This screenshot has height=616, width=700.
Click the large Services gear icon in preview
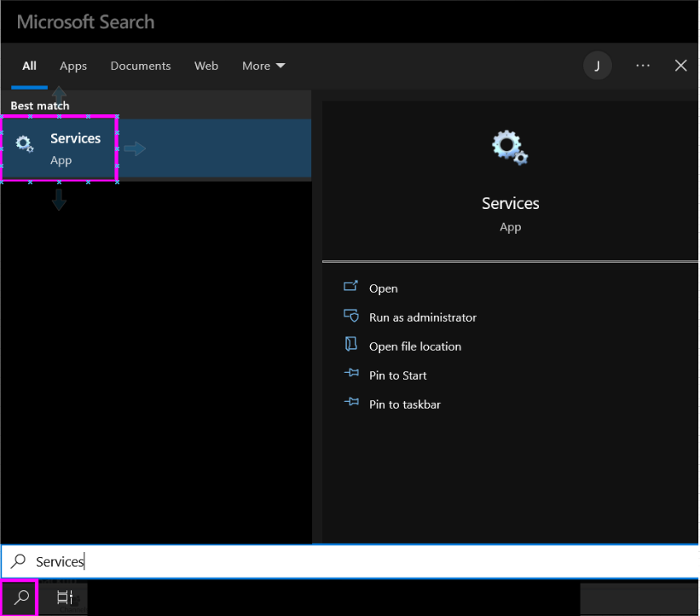[510, 148]
